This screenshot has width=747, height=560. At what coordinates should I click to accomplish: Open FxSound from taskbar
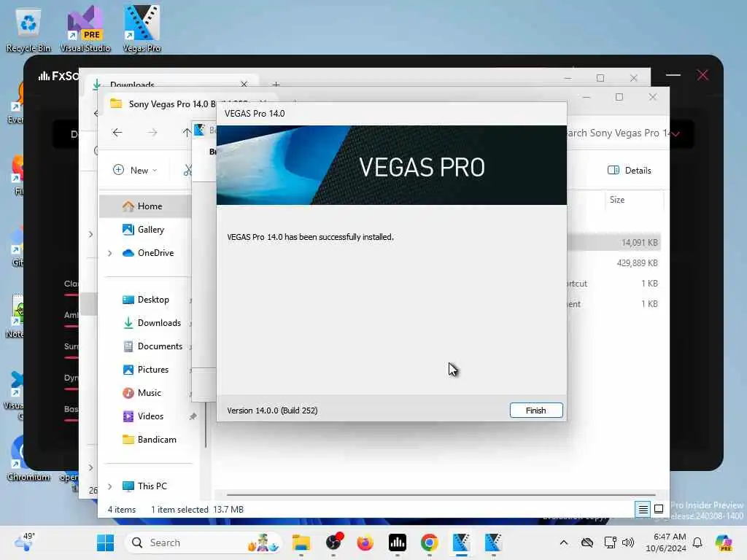(398, 542)
